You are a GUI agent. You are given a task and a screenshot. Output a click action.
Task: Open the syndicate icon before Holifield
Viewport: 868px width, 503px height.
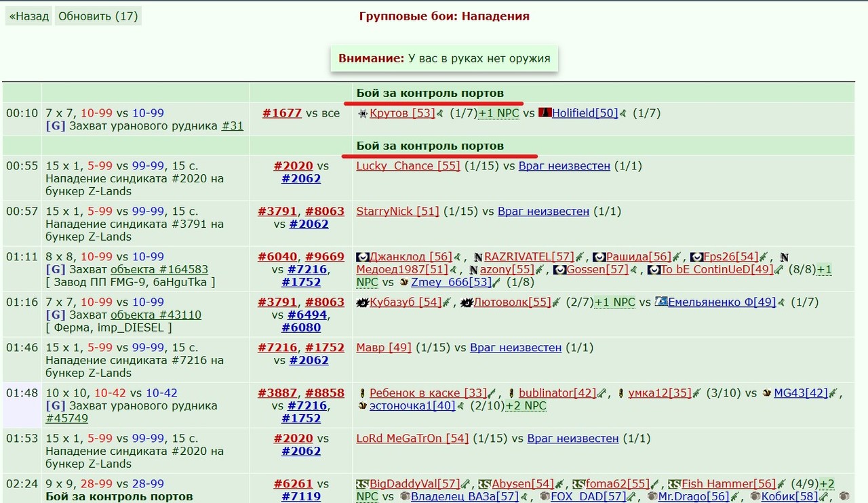[x=545, y=113]
